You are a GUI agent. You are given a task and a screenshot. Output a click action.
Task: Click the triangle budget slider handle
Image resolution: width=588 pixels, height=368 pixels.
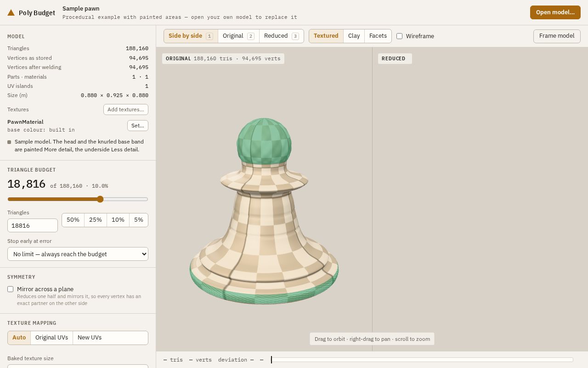(x=100, y=199)
